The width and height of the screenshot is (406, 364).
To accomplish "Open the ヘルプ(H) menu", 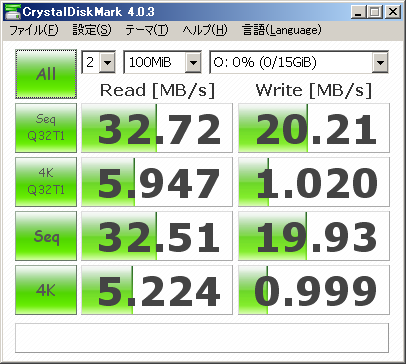I will (x=205, y=31).
